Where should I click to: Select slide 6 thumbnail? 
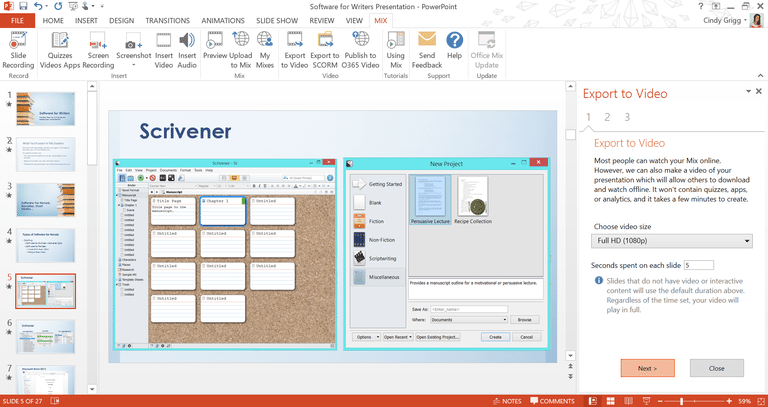pyautogui.click(x=46, y=336)
